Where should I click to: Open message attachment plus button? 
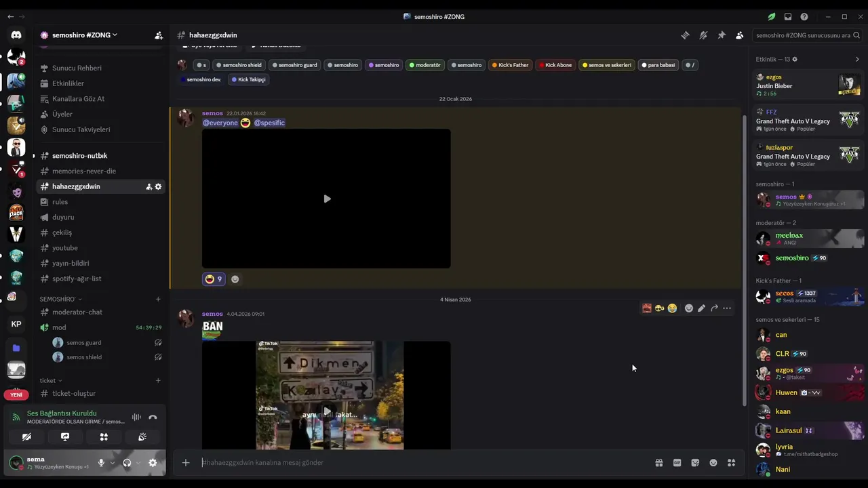(186, 463)
